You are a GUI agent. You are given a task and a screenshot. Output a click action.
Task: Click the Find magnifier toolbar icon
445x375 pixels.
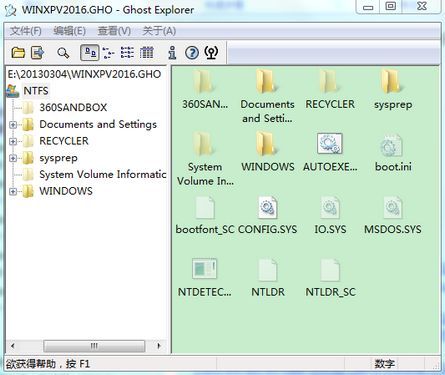tap(63, 53)
